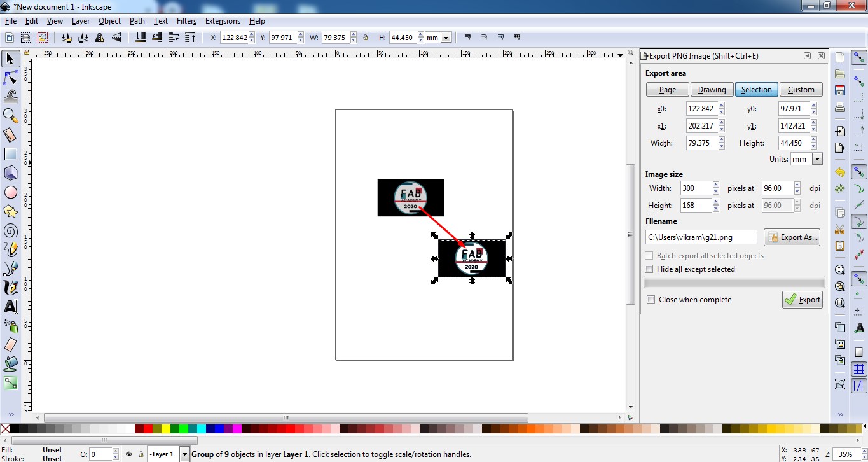868x462 pixels.
Task: Click the Export As... button
Action: (x=792, y=237)
